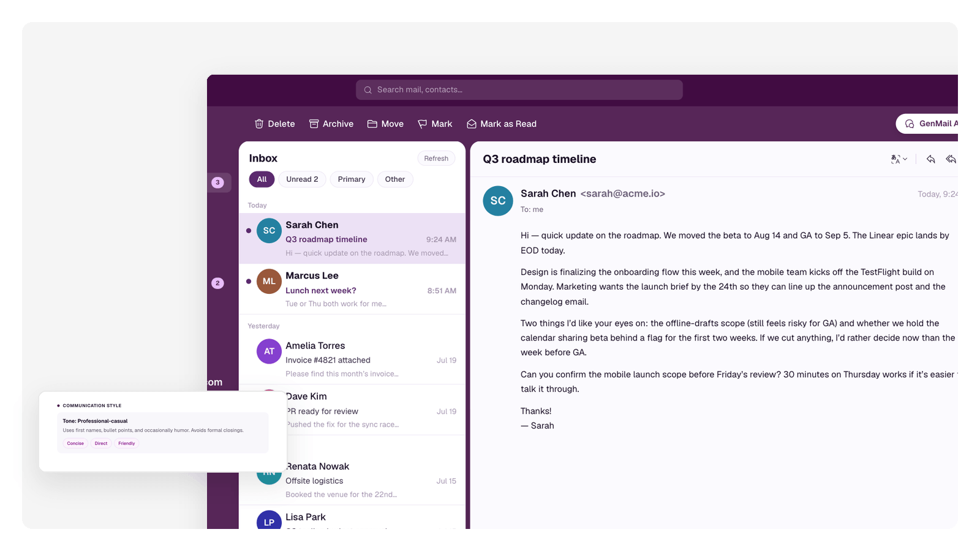Click the Refresh button
This screenshot has height=551, width=980.
436,159
